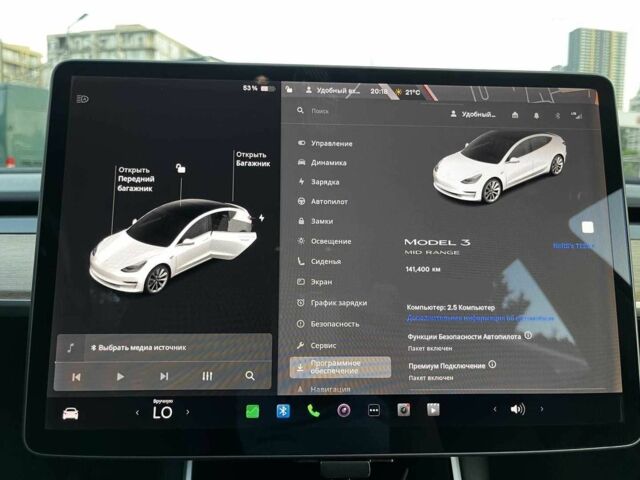Open Bluetooth app in bottom dock
Viewport: 640px width, 480px height.
(283, 411)
